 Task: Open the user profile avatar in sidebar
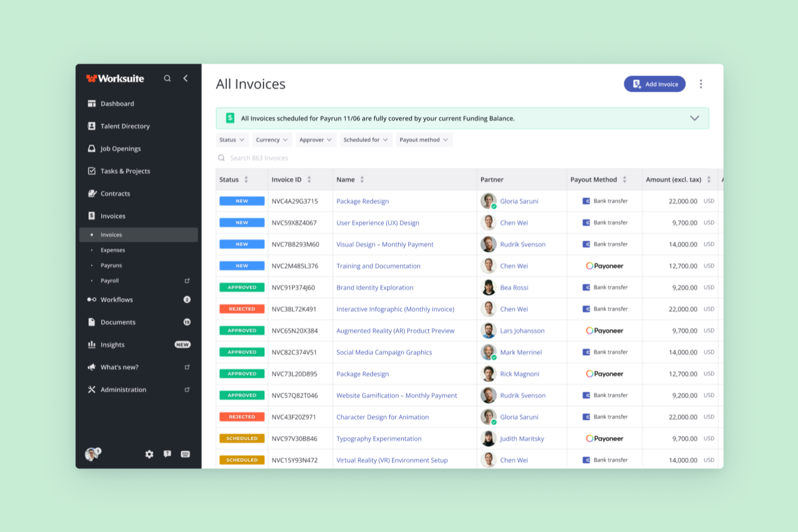click(x=92, y=454)
